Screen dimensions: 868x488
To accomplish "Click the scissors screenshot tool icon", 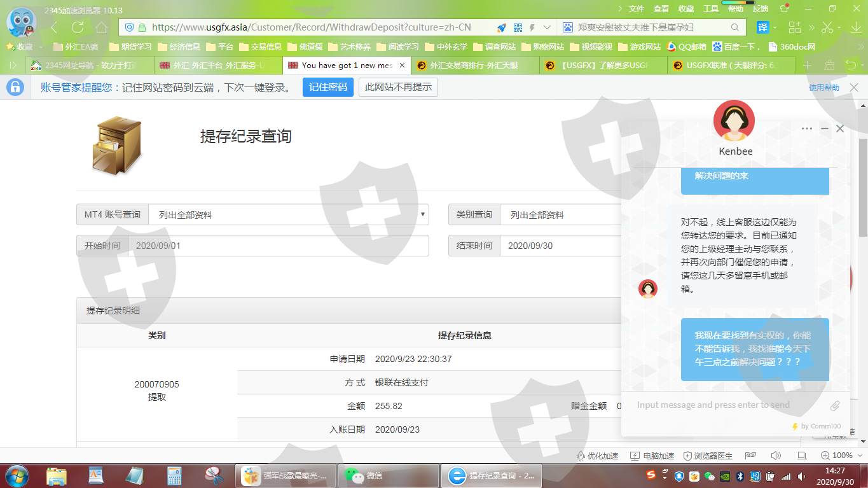I will pyautogui.click(x=826, y=27).
